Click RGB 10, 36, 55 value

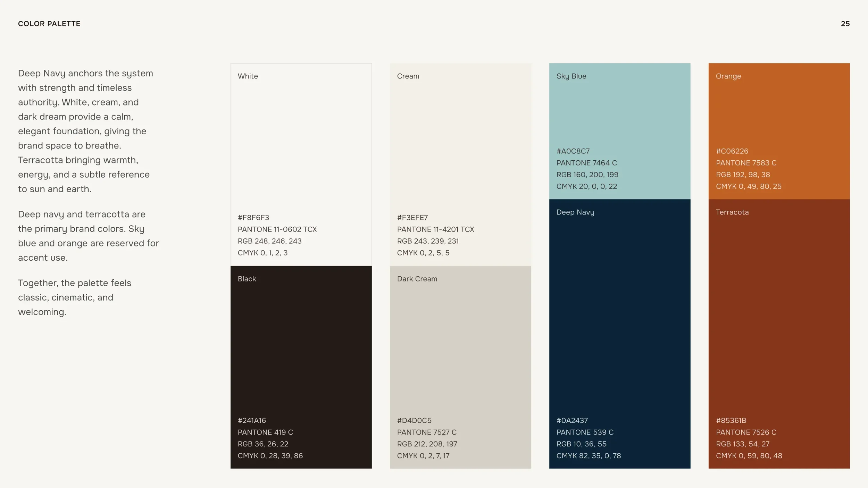click(582, 444)
